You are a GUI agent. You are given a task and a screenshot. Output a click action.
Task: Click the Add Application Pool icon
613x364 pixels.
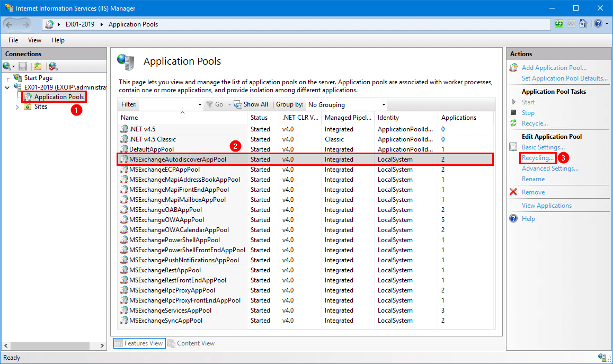pyautogui.click(x=513, y=68)
